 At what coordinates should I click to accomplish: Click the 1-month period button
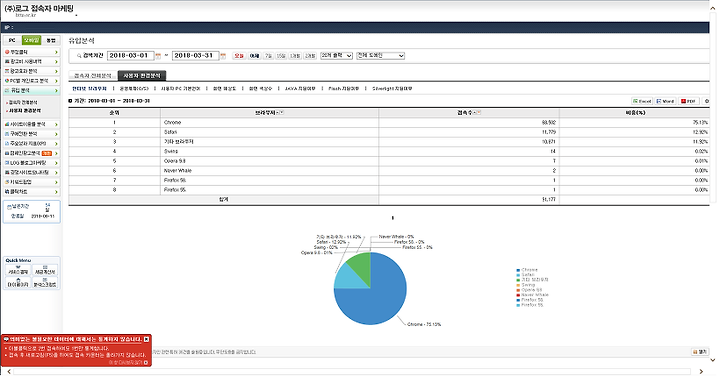(x=295, y=56)
